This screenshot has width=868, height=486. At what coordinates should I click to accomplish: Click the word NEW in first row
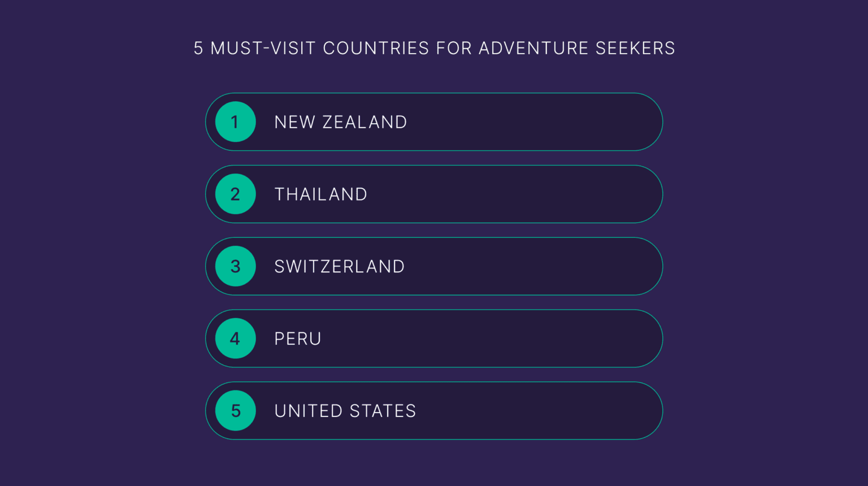pos(294,122)
